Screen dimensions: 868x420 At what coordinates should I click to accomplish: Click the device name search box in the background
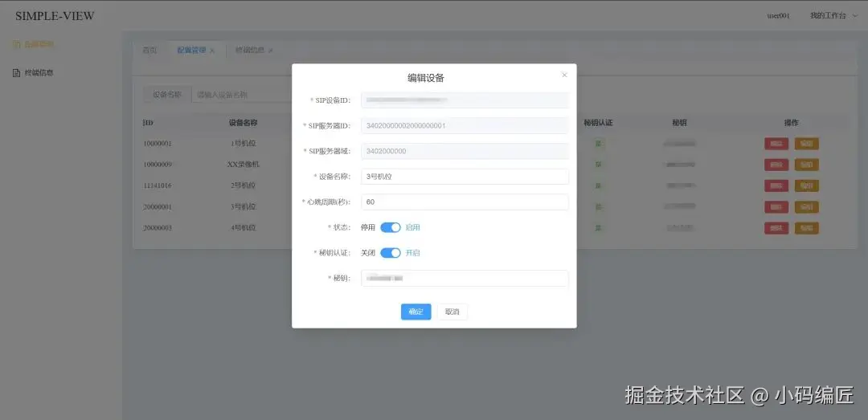pos(241,95)
